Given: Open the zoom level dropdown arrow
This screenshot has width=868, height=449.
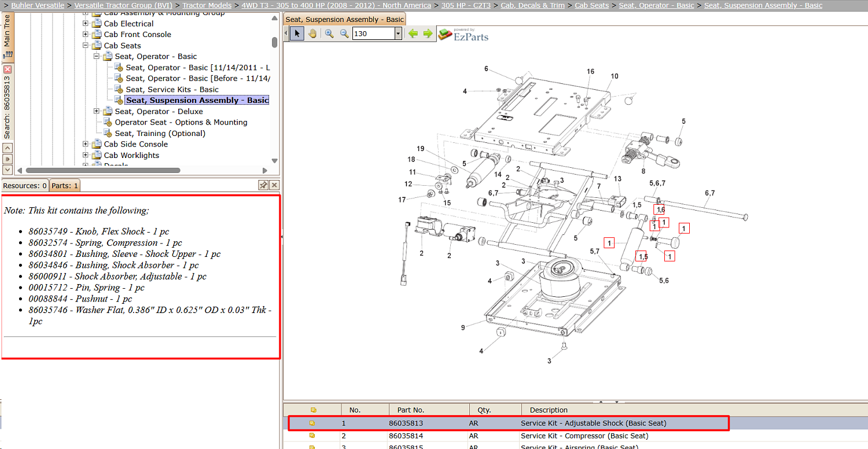Looking at the screenshot, I should click(x=398, y=34).
